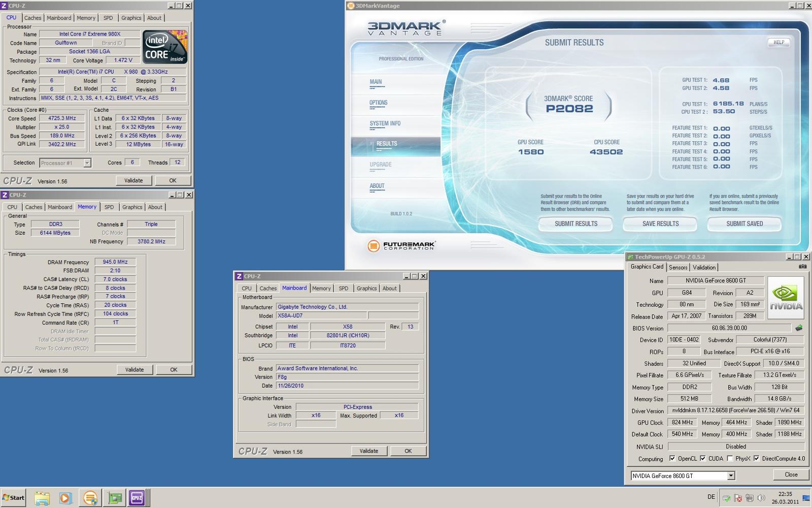Open the About tab in the CPU window

[154, 18]
